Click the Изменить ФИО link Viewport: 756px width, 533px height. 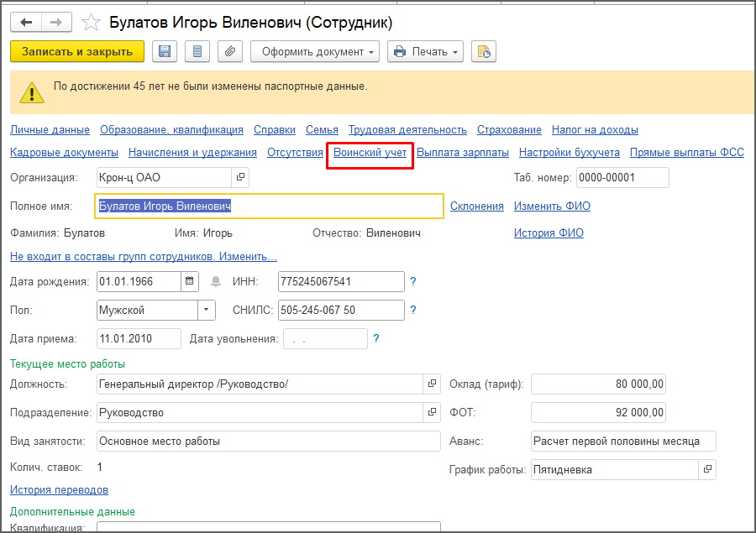pyautogui.click(x=552, y=206)
